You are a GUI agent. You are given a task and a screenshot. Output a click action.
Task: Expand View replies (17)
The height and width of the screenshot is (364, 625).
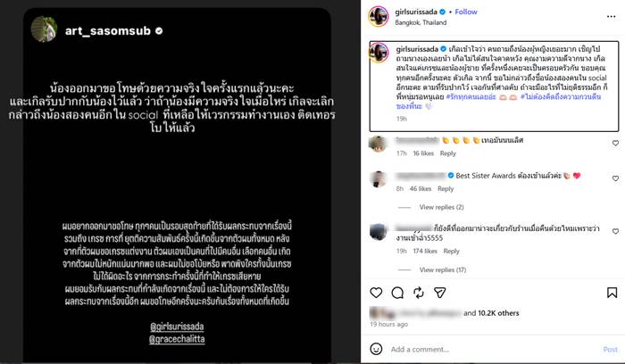443,269
